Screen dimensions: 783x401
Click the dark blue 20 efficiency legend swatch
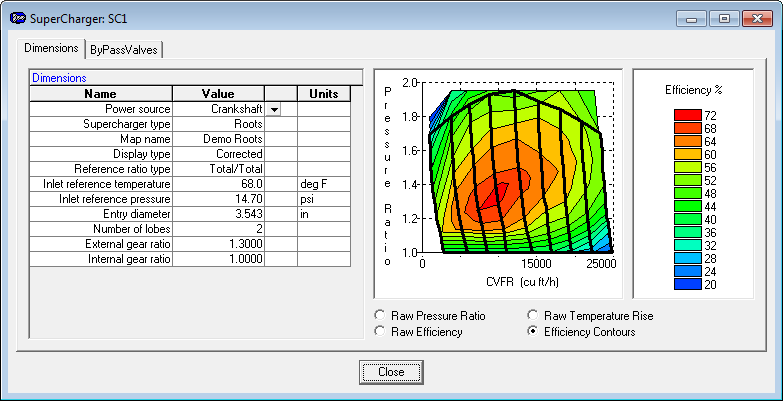[x=688, y=284]
